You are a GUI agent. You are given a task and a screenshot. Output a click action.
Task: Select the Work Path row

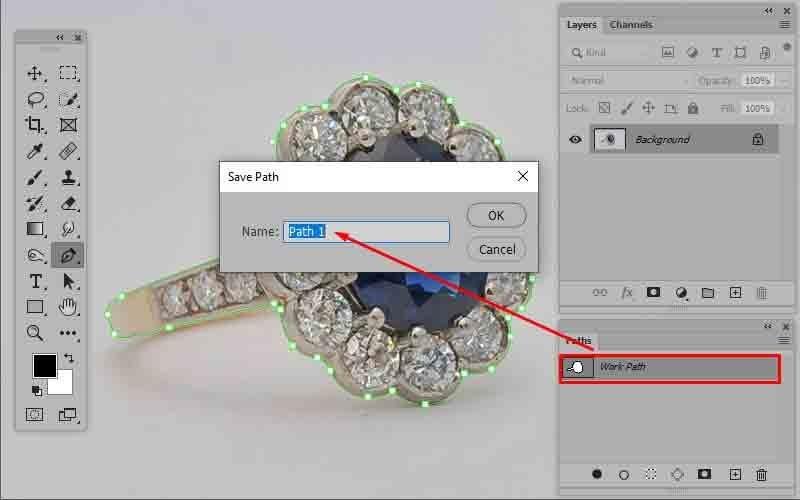[x=670, y=367]
